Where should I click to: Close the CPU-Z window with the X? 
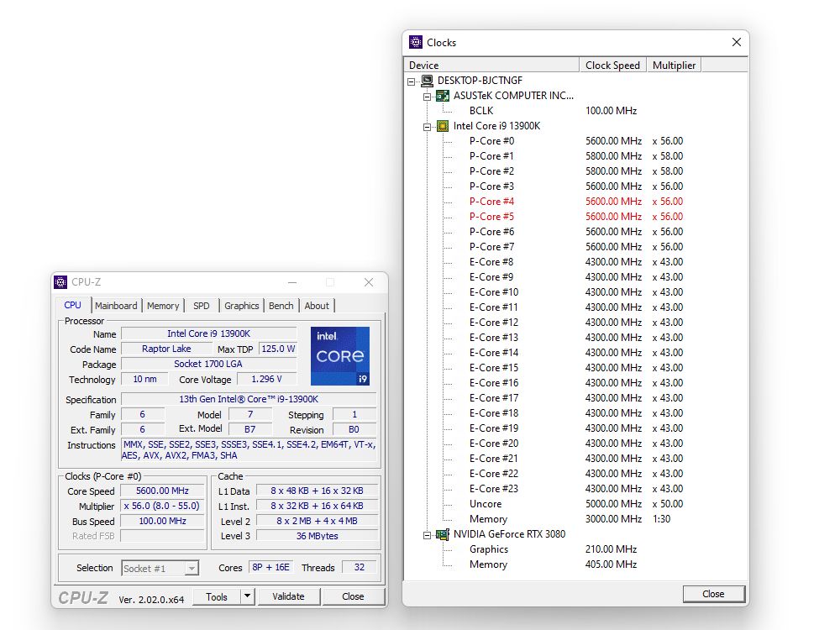(x=369, y=282)
